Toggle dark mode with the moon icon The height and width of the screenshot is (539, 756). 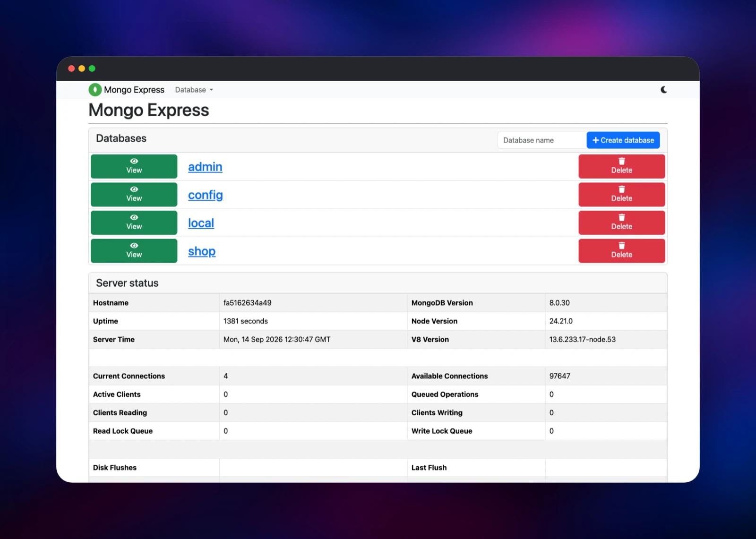[664, 90]
